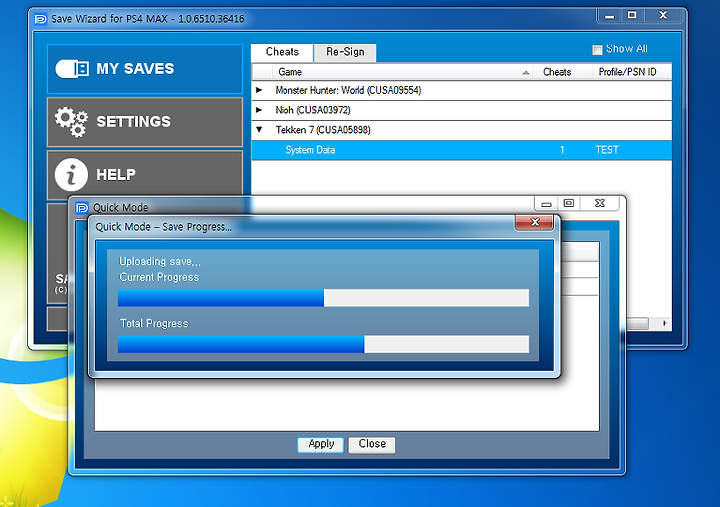Maximize the Quick Mode window
The image size is (720, 507).
tap(569, 203)
